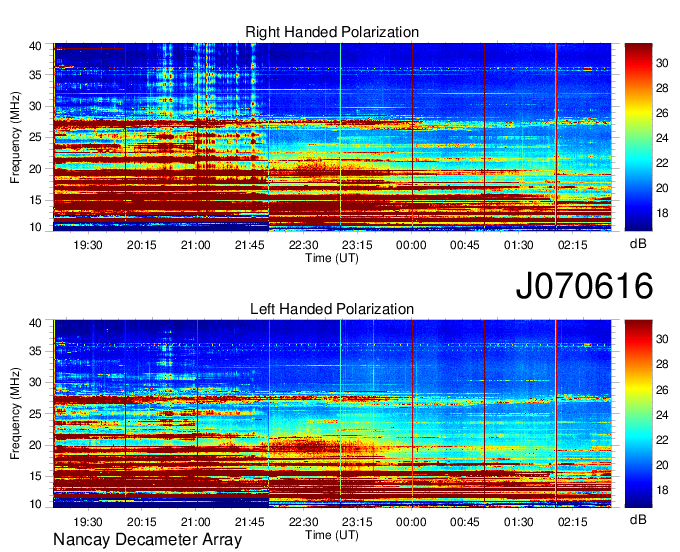Click 25 MHz frequency tick on Left Handed plot
Screen dimensions: 680x552
click(x=35, y=414)
